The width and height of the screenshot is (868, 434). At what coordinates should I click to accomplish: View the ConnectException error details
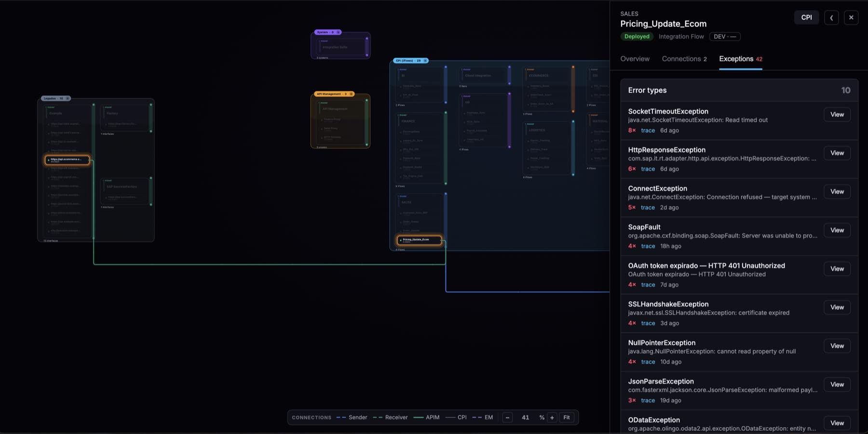[837, 192]
